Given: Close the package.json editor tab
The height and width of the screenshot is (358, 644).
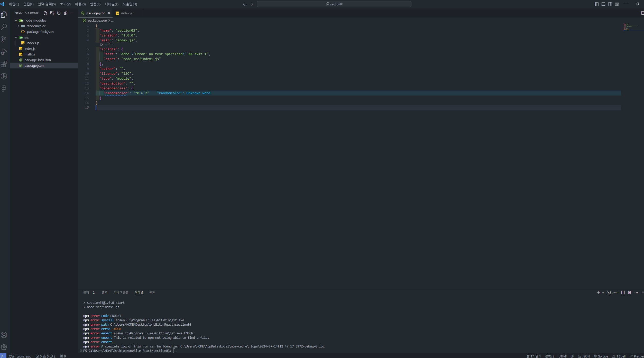Looking at the screenshot, I should [109, 13].
